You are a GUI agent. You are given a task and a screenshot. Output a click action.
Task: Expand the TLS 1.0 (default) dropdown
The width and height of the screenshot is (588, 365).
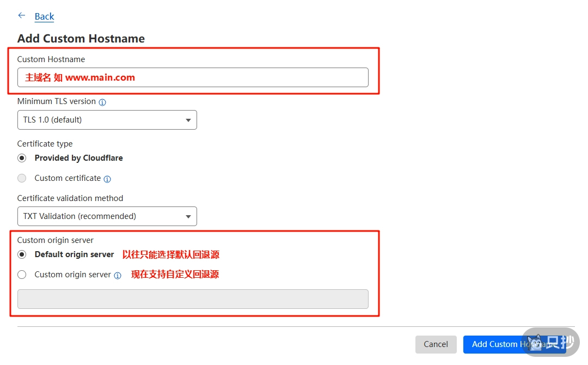click(107, 120)
